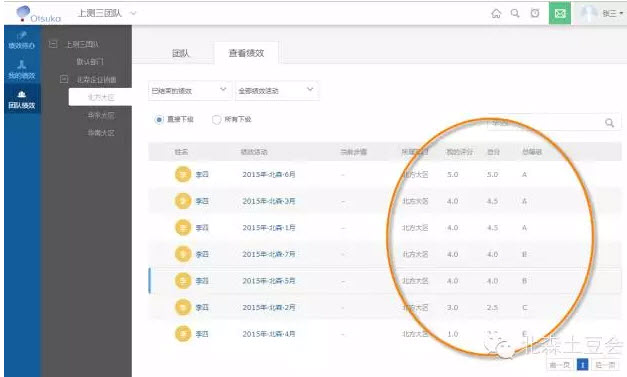The height and width of the screenshot is (377, 627).
Task: Open 李四's 2015年-北森-6月 record
Action: [x=268, y=175]
